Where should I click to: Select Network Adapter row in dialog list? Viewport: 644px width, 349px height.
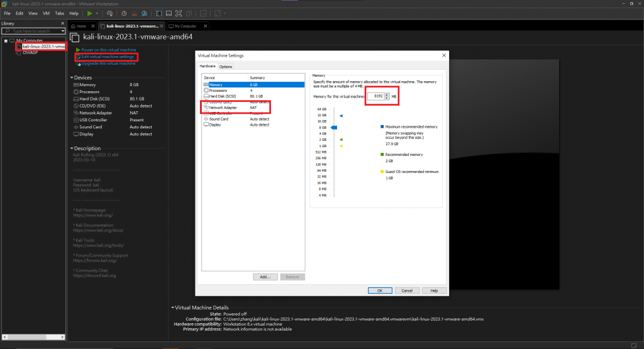[x=253, y=108]
